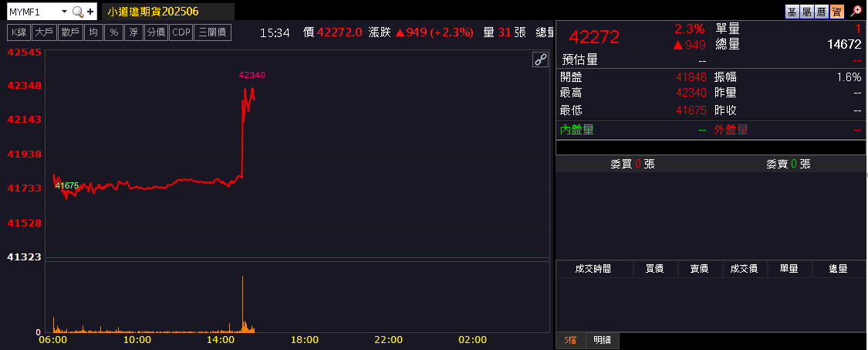The width and height of the screenshot is (868, 350).
Task: Switch to the 基 info tab
Action: tap(792, 12)
